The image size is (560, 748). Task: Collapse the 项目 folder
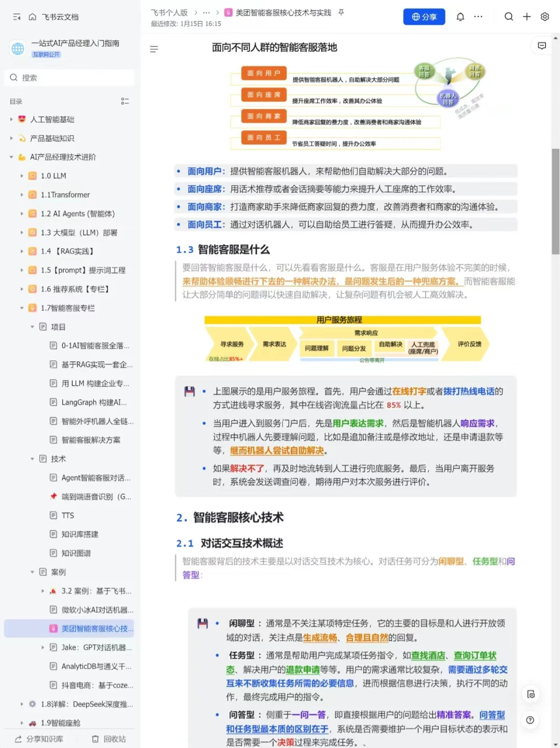32,327
